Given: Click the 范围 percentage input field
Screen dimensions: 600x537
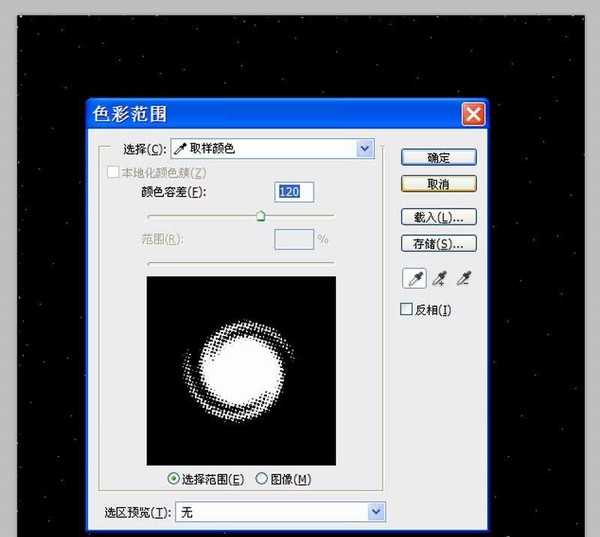Looking at the screenshot, I should pos(294,239).
